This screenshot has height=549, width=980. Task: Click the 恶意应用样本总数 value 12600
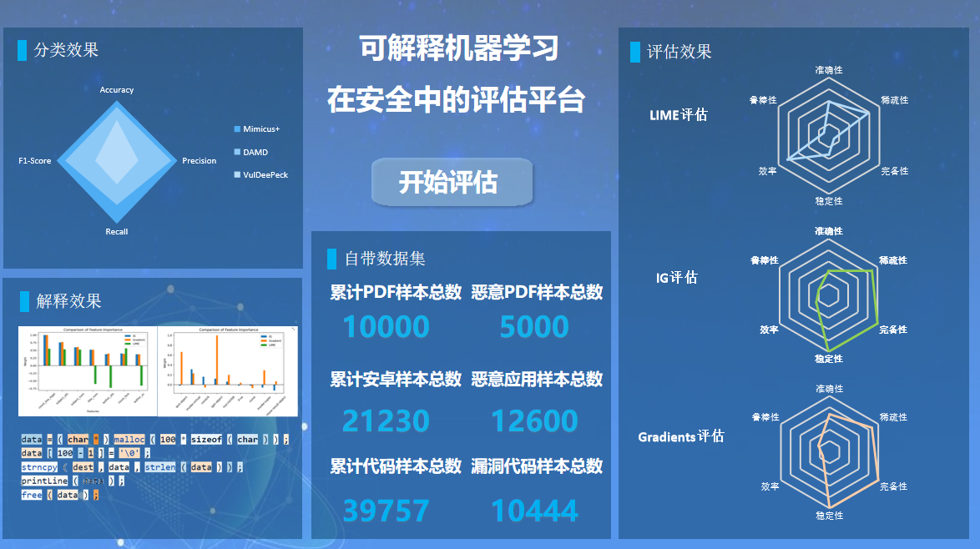click(534, 421)
